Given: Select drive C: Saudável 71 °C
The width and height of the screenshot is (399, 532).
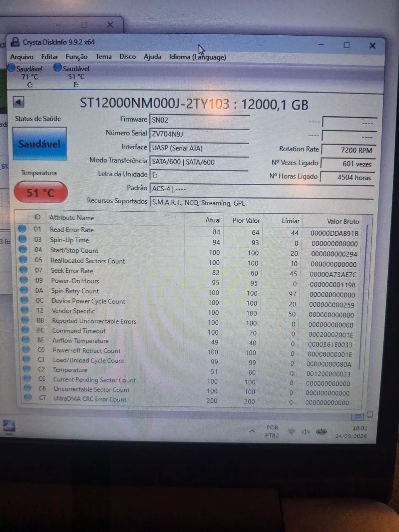Looking at the screenshot, I should click(26, 76).
